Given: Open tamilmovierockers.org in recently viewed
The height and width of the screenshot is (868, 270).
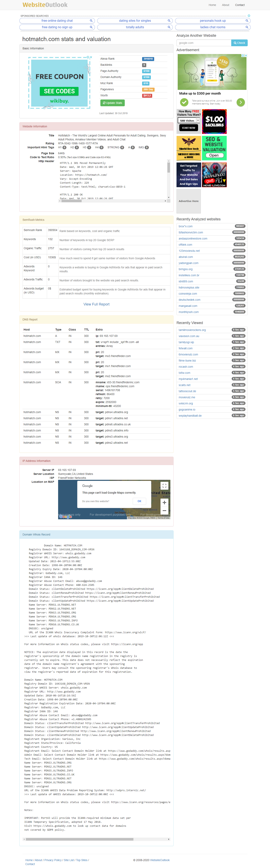Looking at the screenshot, I should (x=192, y=330).
